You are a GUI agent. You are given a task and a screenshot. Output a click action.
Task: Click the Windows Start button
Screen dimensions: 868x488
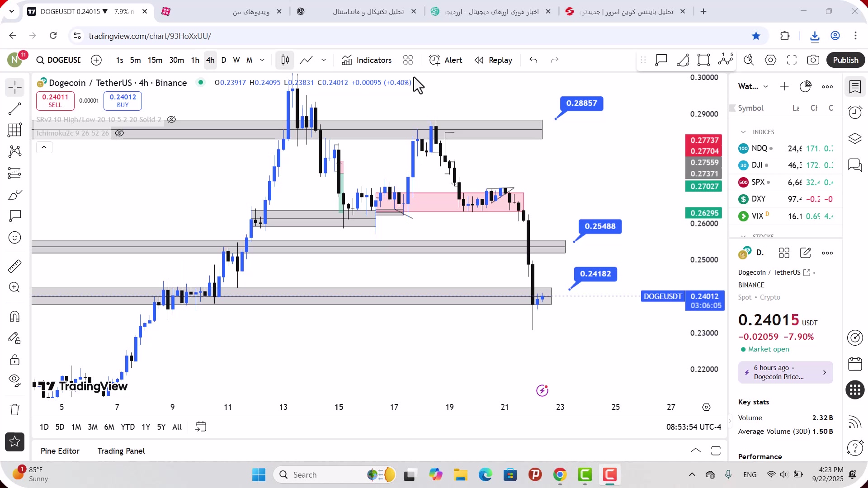coord(259,475)
